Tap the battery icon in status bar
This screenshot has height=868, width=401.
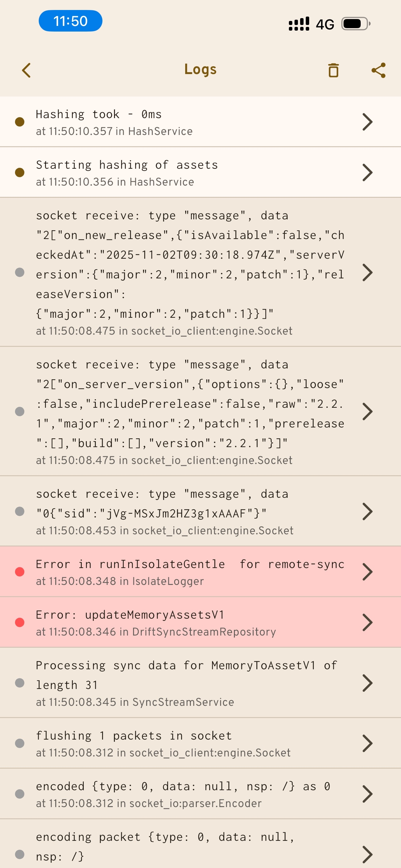355,23
